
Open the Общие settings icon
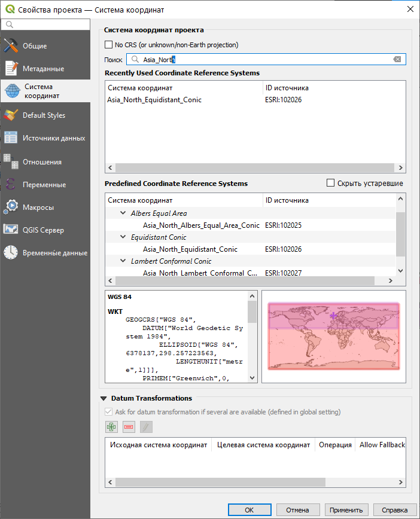click(x=11, y=46)
